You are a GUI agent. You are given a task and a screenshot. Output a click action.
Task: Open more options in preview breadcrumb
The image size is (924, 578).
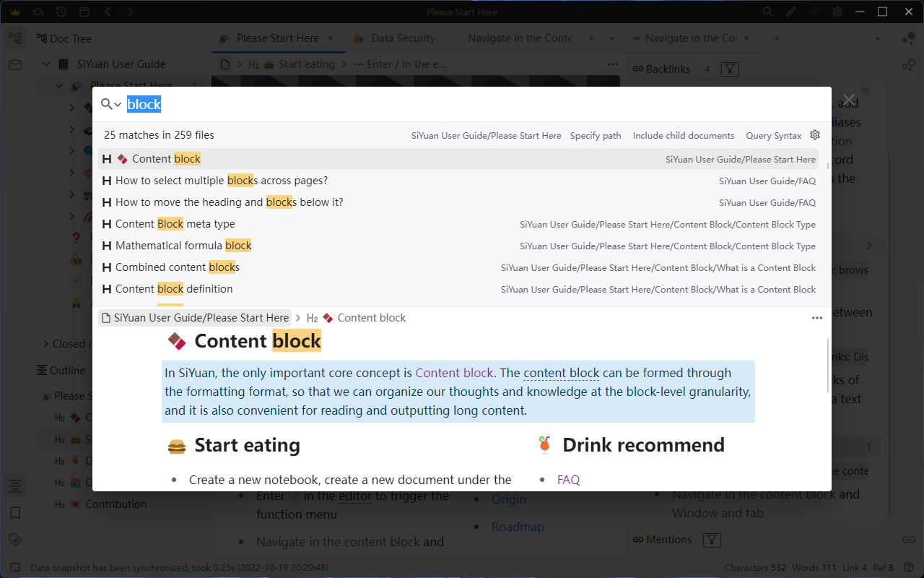coord(816,318)
